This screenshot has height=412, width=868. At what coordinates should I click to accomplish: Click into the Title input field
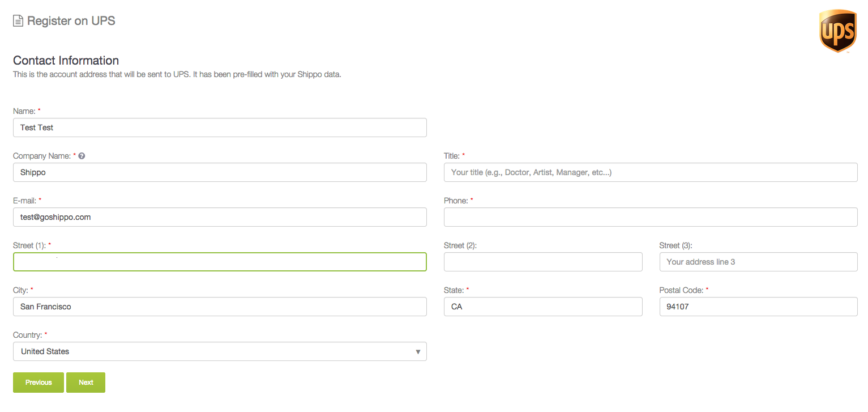651,172
